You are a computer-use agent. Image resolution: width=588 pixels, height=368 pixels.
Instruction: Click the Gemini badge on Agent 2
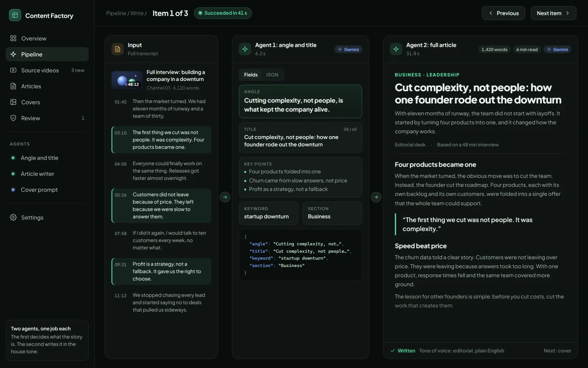[x=557, y=49]
